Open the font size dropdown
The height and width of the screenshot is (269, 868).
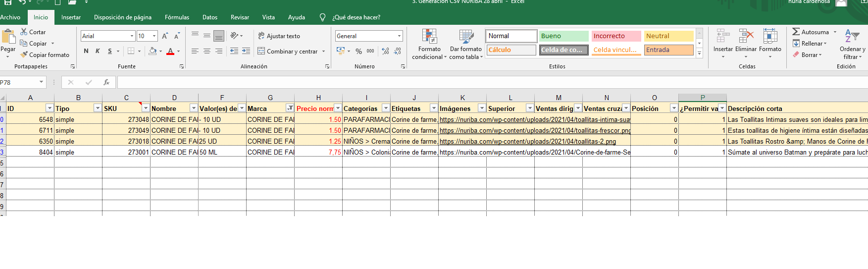pos(154,36)
